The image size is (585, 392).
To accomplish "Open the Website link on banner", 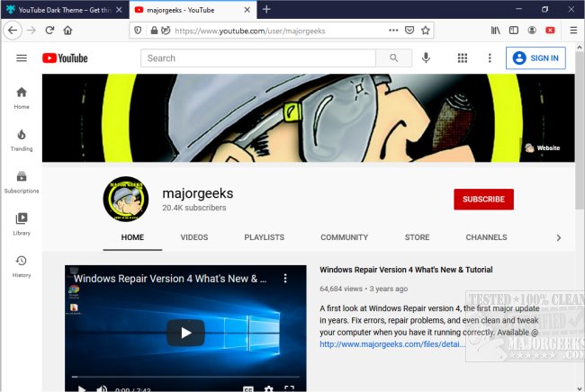I will pyautogui.click(x=543, y=148).
